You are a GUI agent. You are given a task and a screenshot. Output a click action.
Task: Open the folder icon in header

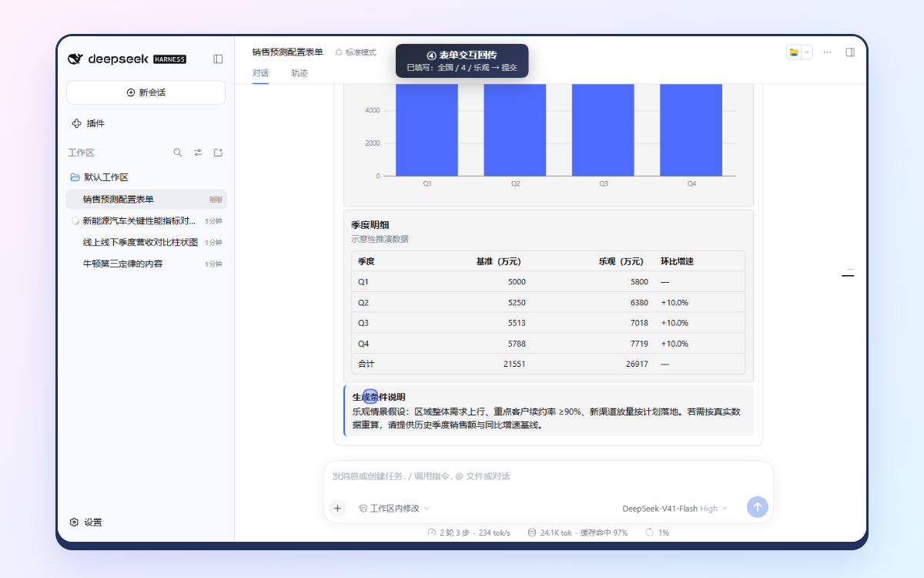(x=794, y=52)
